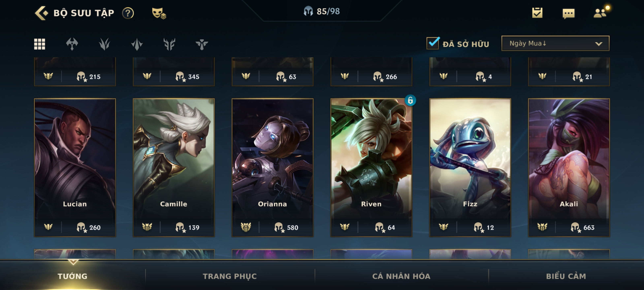
Task: Open the Riven champion card
Action: [x=371, y=167]
